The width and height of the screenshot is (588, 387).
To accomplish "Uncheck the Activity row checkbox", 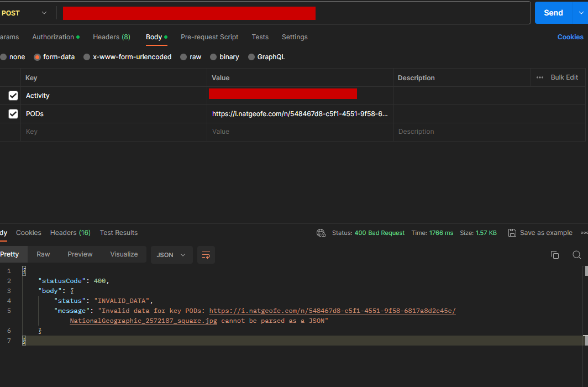I will click(x=13, y=96).
